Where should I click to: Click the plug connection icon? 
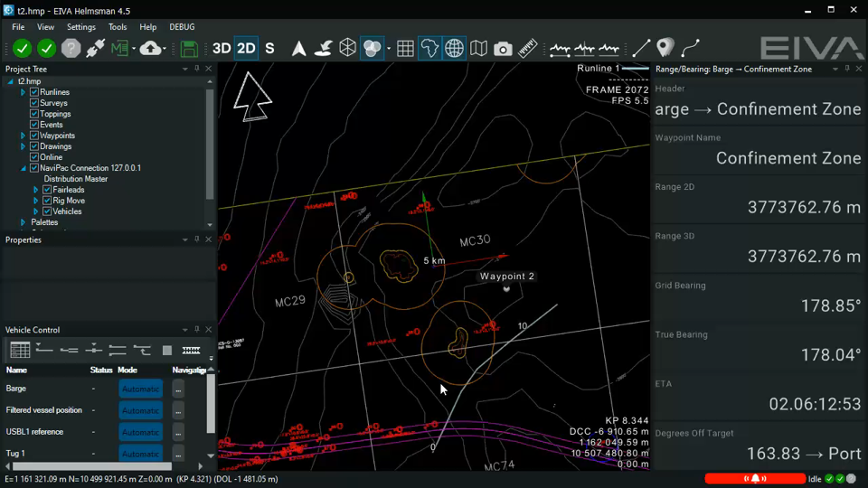click(95, 49)
